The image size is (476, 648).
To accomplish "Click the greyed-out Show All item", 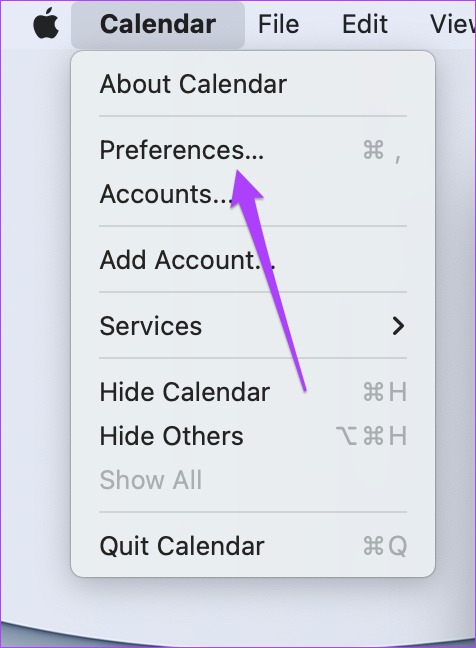I will coord(253,480).
